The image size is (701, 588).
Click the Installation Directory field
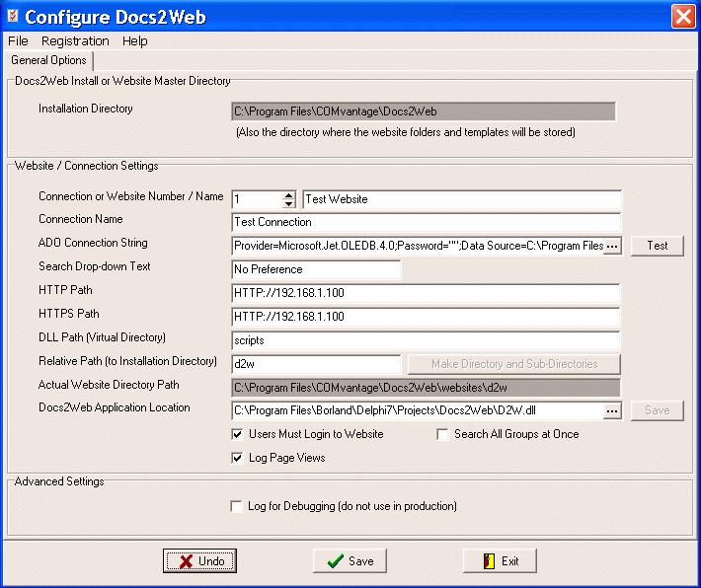click(424, 111)
